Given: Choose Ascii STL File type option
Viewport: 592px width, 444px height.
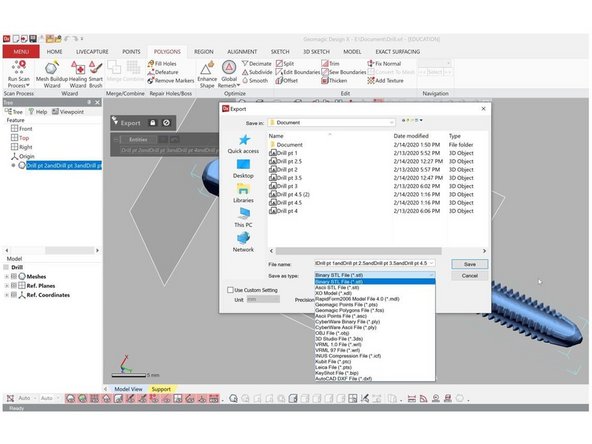Looking at the screenshot, I should click(375, 287).
